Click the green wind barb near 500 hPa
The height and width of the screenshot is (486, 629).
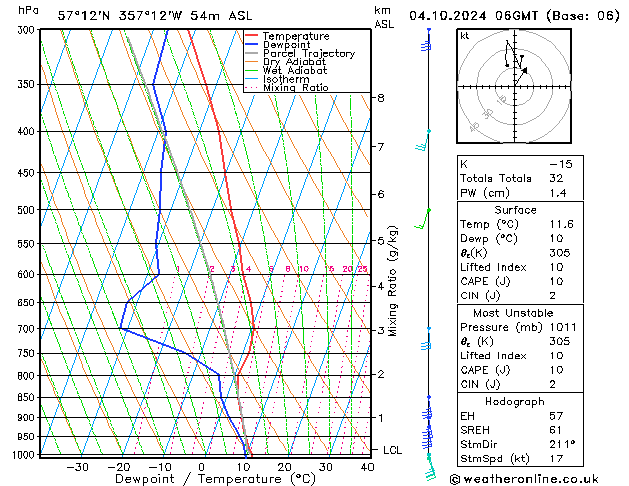[423, 219]
